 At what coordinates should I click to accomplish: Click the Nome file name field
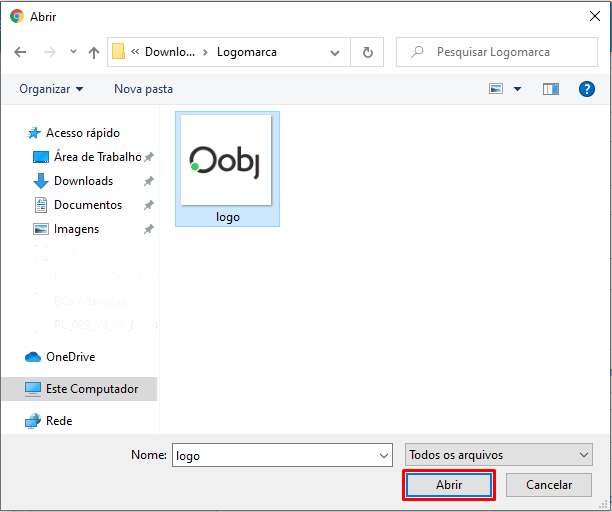pos(282,455)
